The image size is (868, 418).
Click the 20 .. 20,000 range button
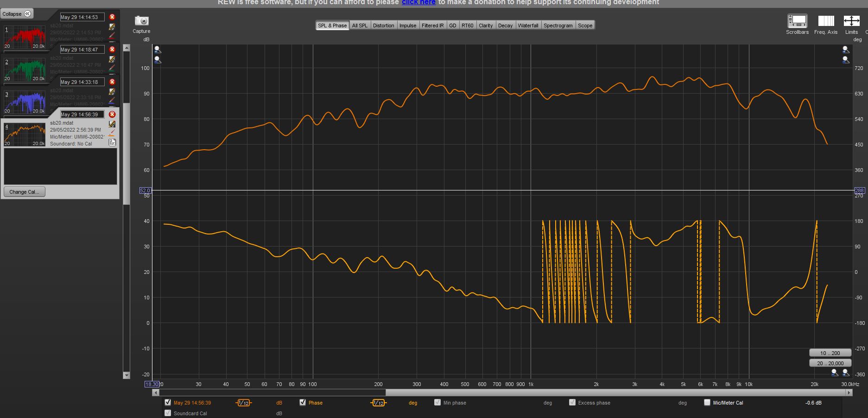click(x=830, y=363)
